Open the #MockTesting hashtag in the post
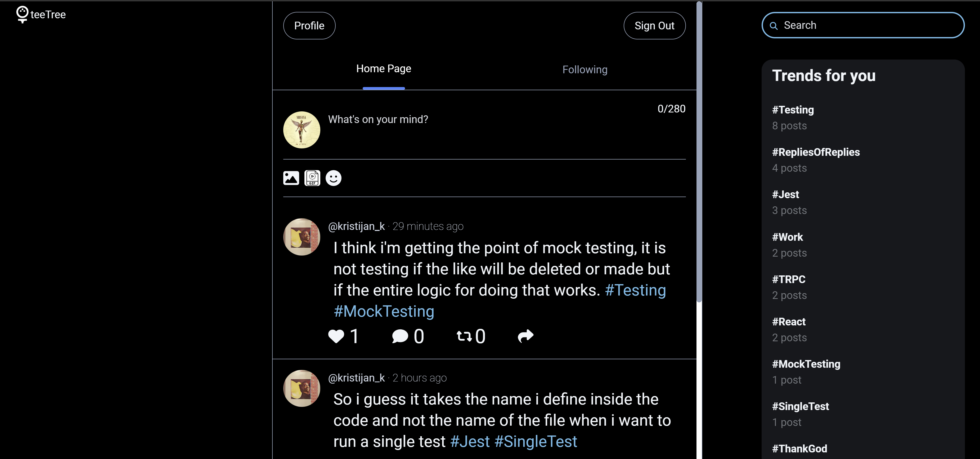980x459 pixels. point(384,311)
